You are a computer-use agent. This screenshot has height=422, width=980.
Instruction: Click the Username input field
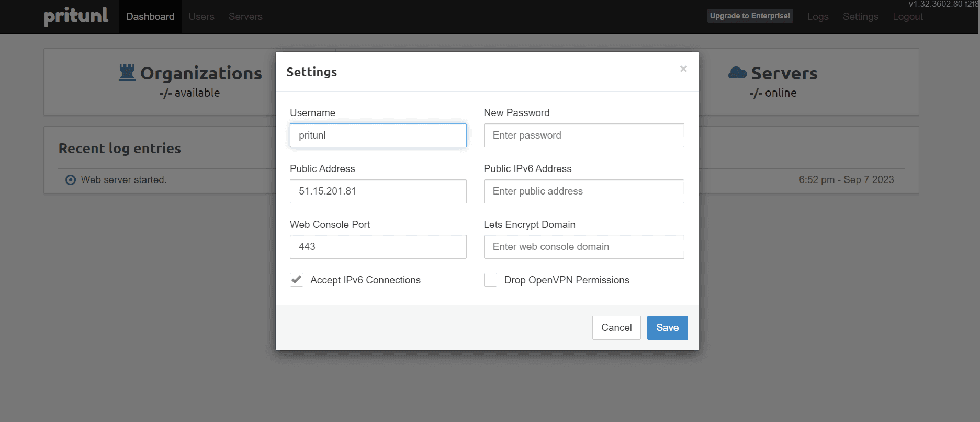pos(378,135)
